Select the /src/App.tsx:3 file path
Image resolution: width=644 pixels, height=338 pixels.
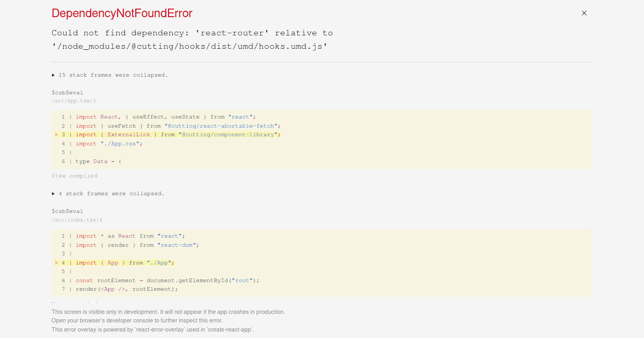pyautogui.click(x=74, y=101)
